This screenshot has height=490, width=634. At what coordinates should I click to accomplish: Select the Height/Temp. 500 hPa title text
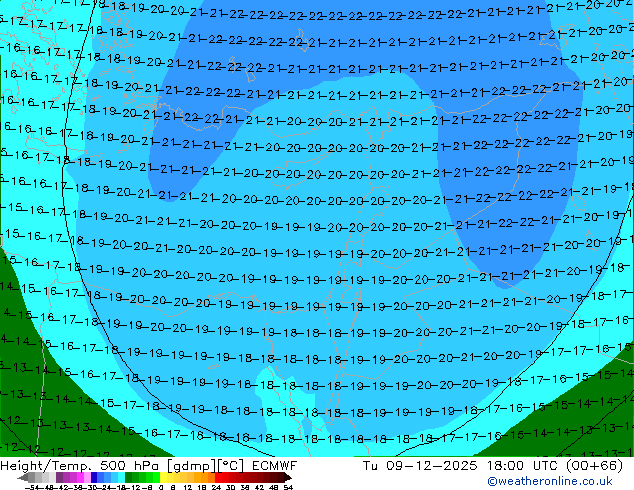[80, 466]
